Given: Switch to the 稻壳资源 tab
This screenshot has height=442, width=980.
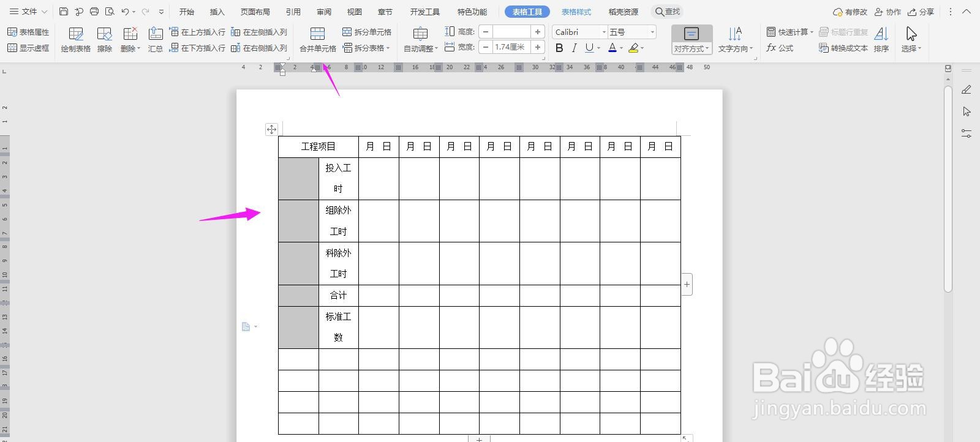Looking at the screenshot, I should tap(624, 12).
